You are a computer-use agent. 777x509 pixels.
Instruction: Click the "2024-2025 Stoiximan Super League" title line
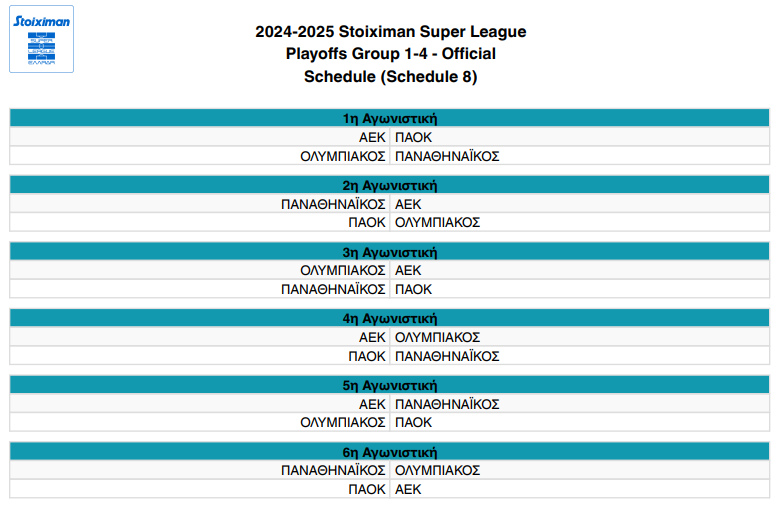coord(390,32)
